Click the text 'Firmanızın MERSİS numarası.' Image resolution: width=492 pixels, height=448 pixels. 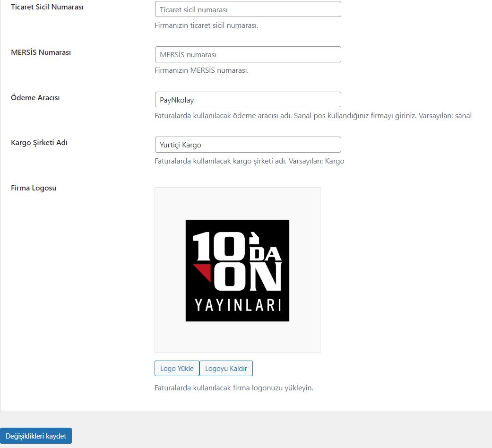[201, 70]
